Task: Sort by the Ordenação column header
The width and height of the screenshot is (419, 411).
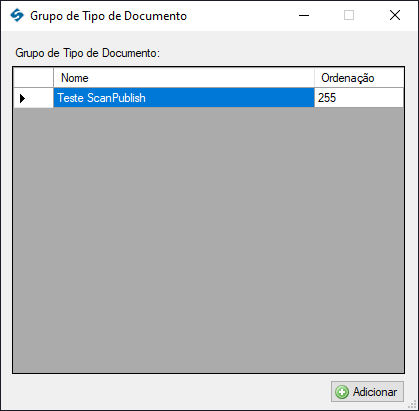Action: click(359, 78)
